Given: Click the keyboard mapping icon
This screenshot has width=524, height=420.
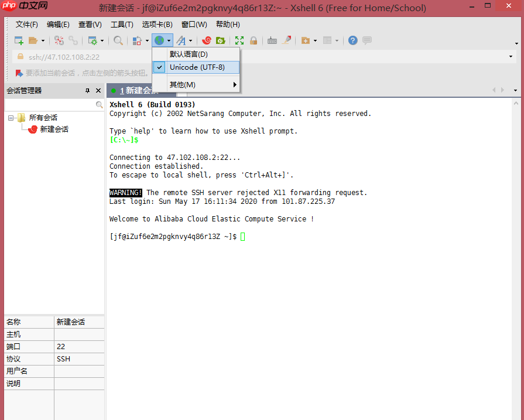Looking at the screenshot, I should 272,40.
